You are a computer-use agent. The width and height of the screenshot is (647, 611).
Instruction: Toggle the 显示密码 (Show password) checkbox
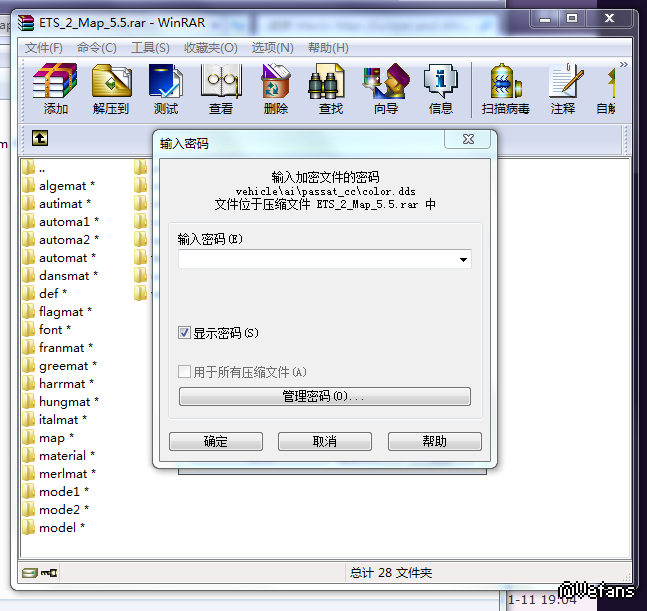[184, 333]
